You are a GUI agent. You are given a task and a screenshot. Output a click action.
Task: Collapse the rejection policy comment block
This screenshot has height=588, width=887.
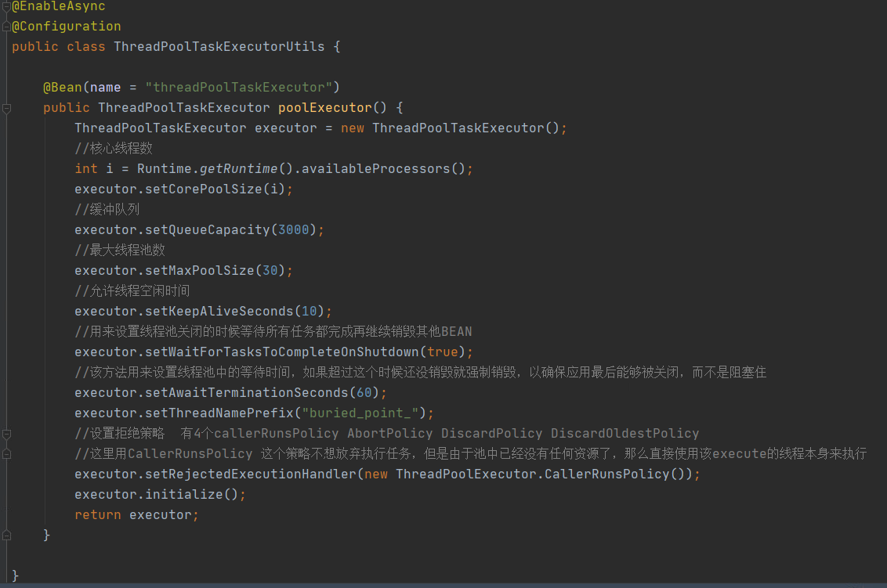[x=6, y=434]
